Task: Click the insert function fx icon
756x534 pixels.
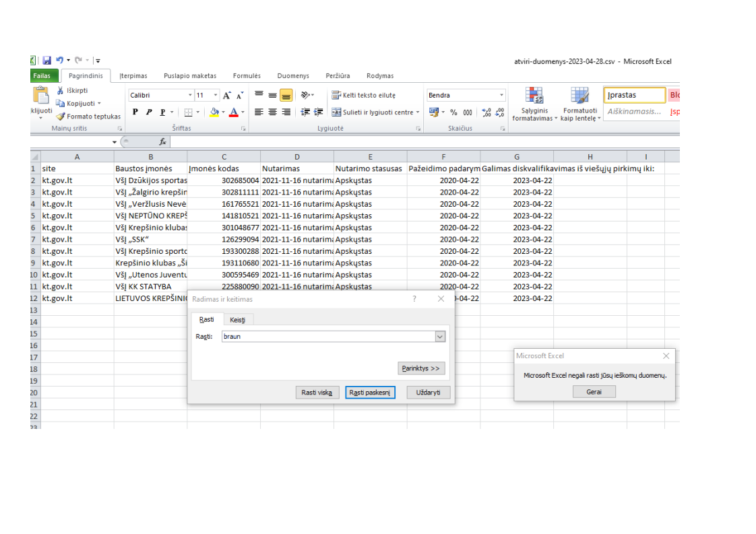Action: [162, 142]
